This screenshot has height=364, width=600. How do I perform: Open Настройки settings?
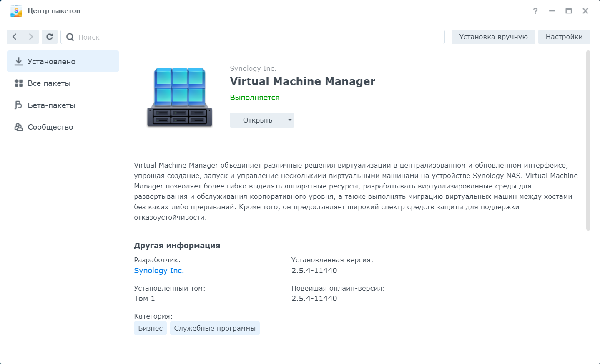[564, 37]
